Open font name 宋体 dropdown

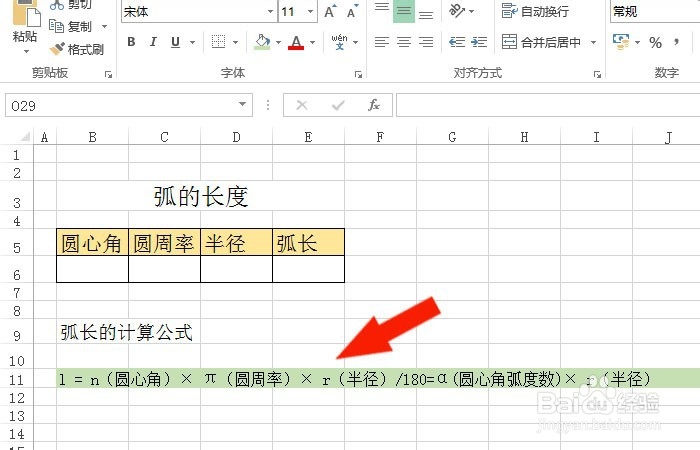click(x=270, y=11)
